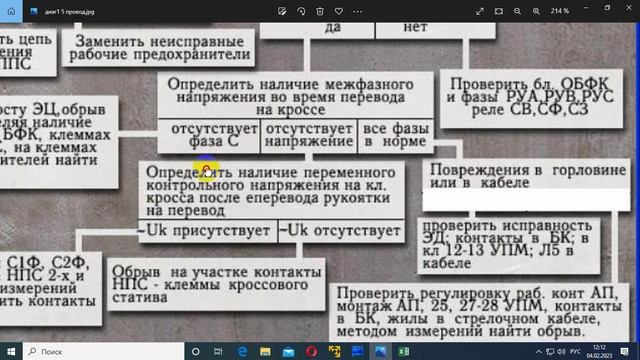Click the 'отсутствует напряжение' cell
The image size is (640, 360).
tap(309, 136)
